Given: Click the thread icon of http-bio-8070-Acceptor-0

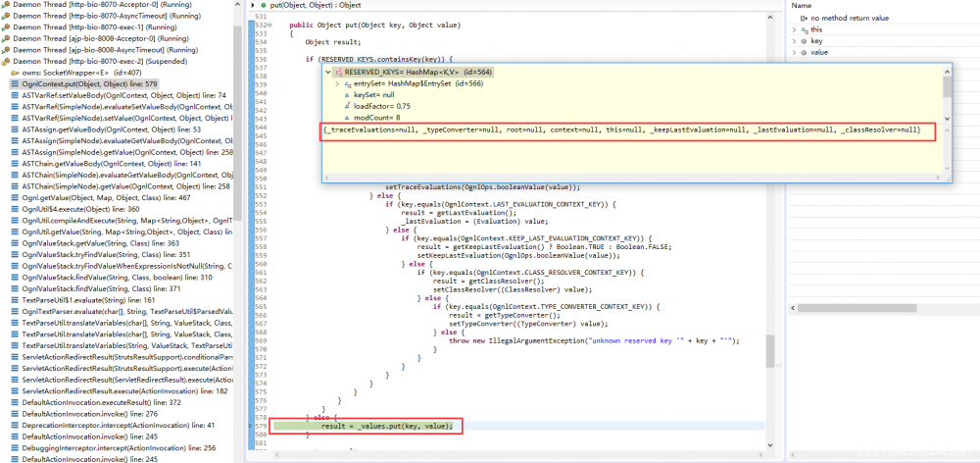Looking at the screenshot, I should (6, 4).
